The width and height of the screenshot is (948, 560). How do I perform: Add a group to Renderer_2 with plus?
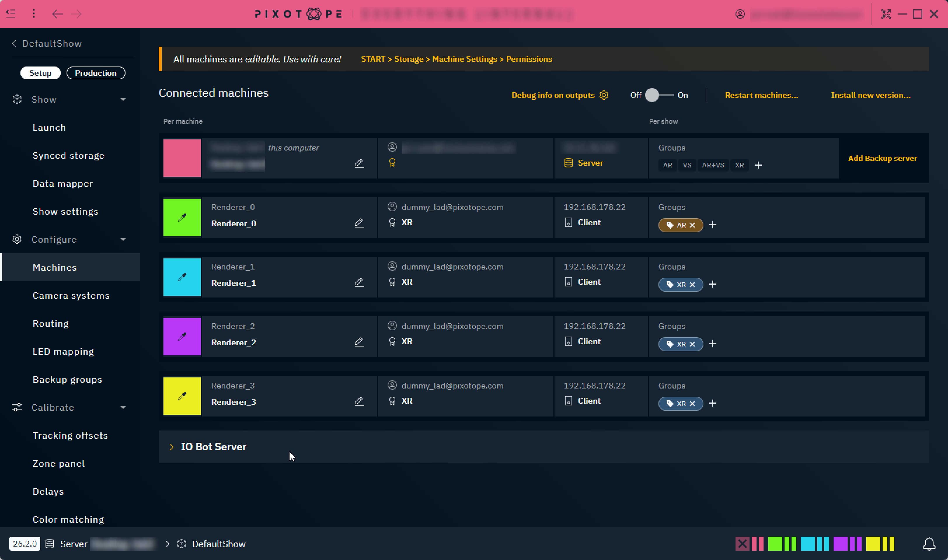713,344
